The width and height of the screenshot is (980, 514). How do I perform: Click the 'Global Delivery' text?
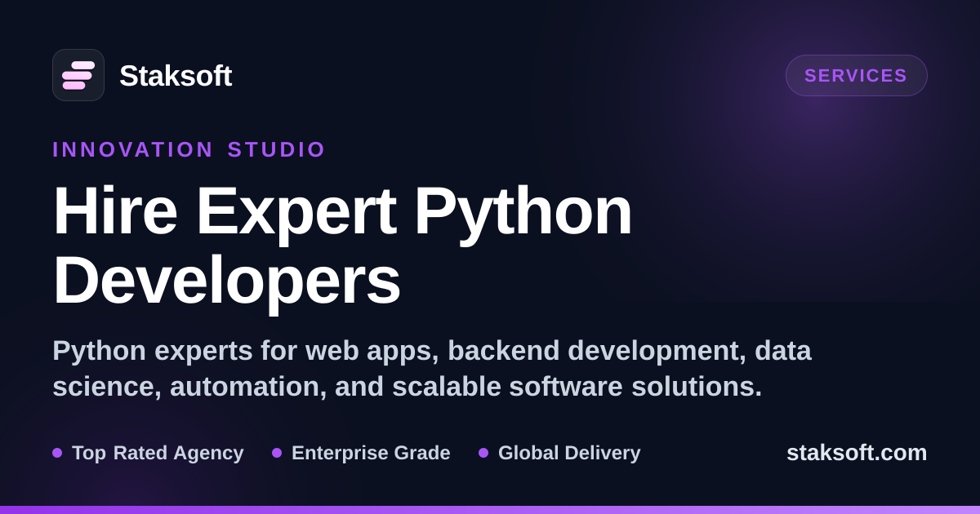[x=569, y=453]
